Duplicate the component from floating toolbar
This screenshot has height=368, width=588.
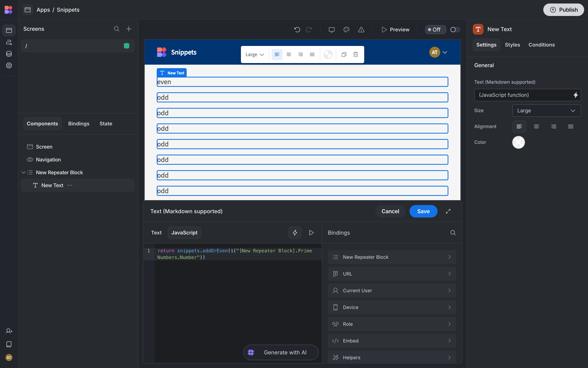pos(344,55)
